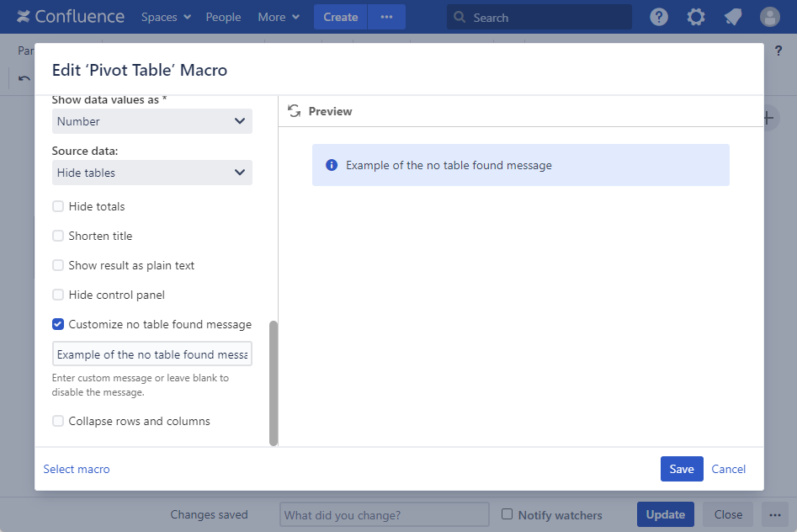Click the Preview refresh icon
797x532 pixels.
294,111
